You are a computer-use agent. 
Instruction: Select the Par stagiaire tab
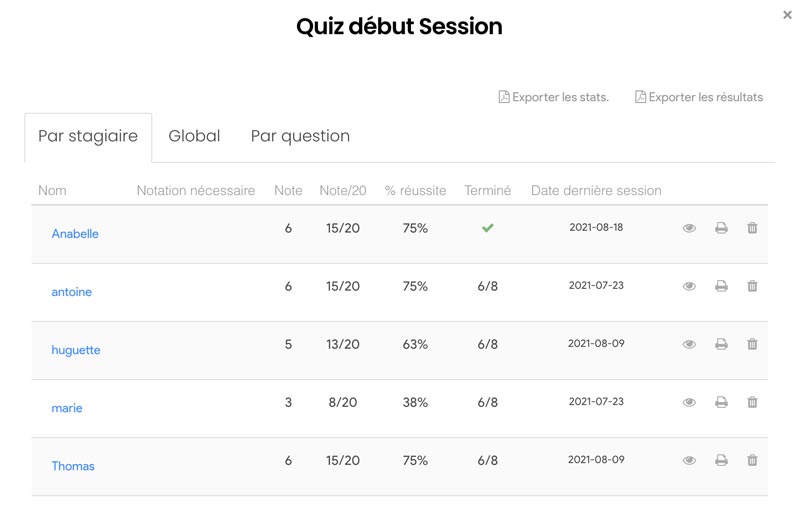(x=88, y=138)
